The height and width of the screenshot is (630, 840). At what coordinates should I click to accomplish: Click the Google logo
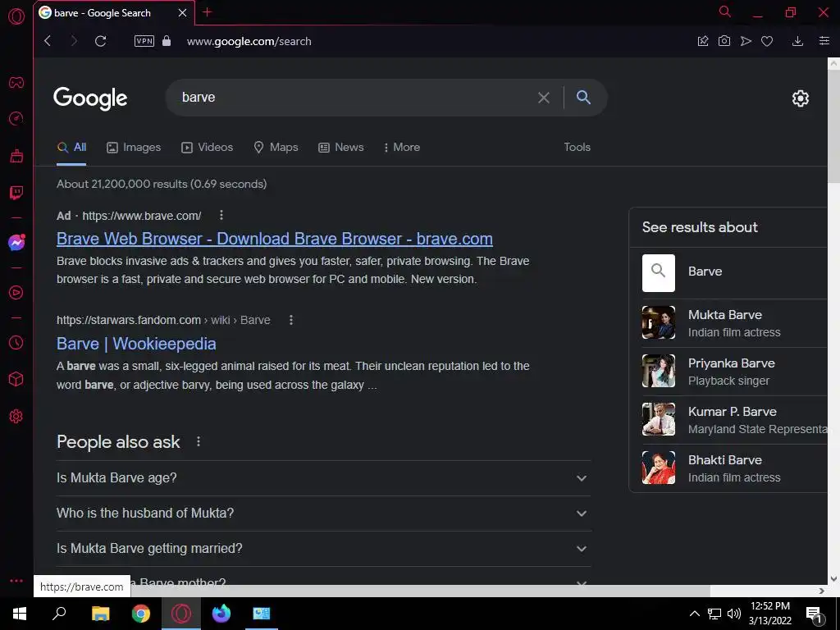coord(90,98)
